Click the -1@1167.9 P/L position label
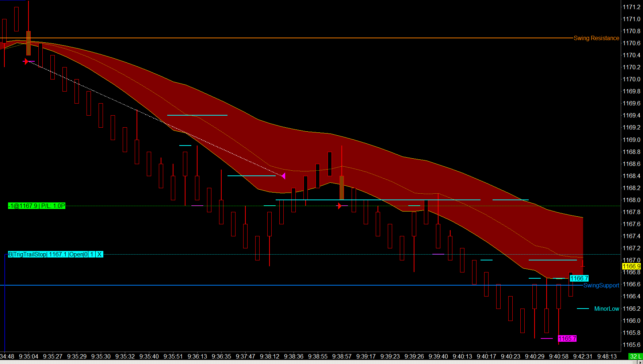The height and width of the screenshot is (364, 643). click(x=37, y=206)
